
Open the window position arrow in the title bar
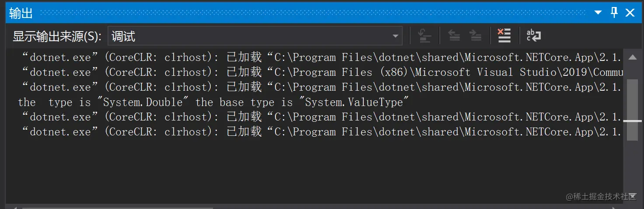(x=599, y=14)
